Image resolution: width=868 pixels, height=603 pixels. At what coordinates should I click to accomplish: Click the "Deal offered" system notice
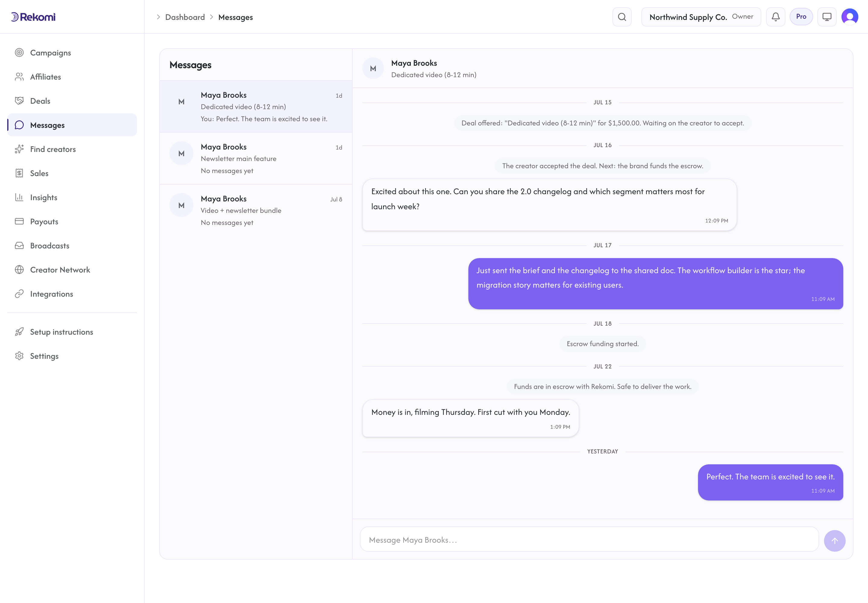point(602,123)
